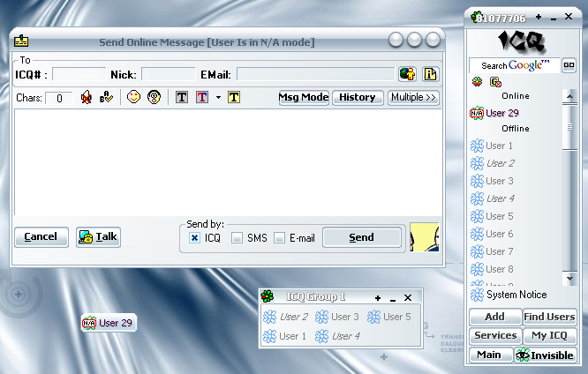Image resolution: width=588 pixels, height=374 pixels.
Task: Select User 3 in the contact list
Action: tap(492, 181)
